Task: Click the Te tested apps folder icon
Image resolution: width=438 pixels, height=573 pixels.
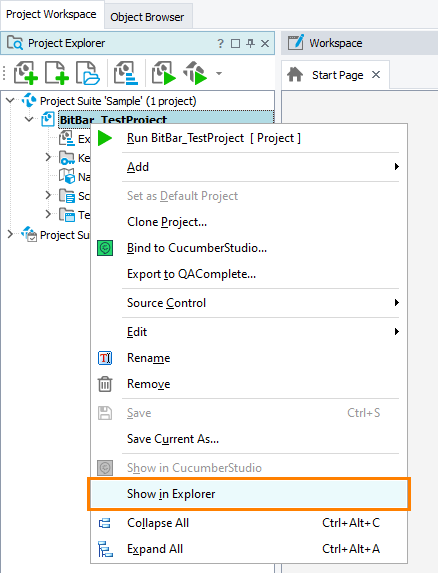Action: click(67, 215)
